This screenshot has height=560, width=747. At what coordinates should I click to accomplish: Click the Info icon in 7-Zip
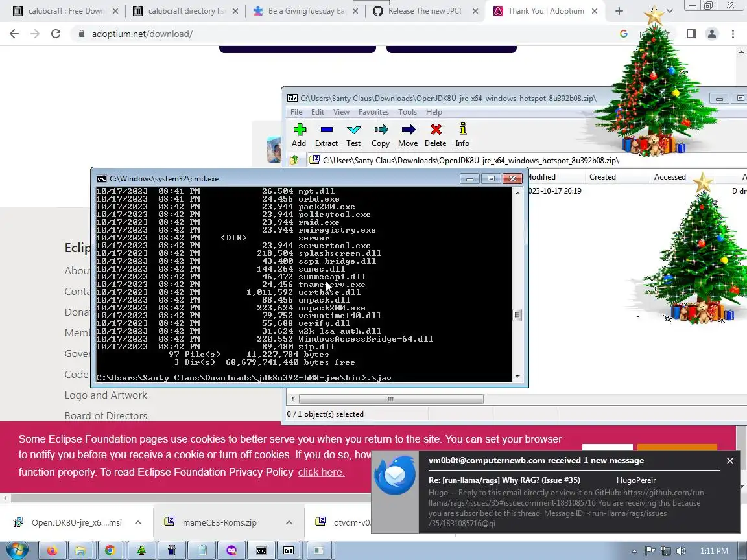click(462, 129)
